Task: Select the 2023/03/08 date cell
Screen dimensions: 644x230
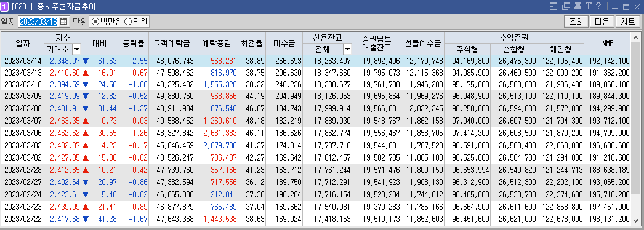Action: point(23,109)
